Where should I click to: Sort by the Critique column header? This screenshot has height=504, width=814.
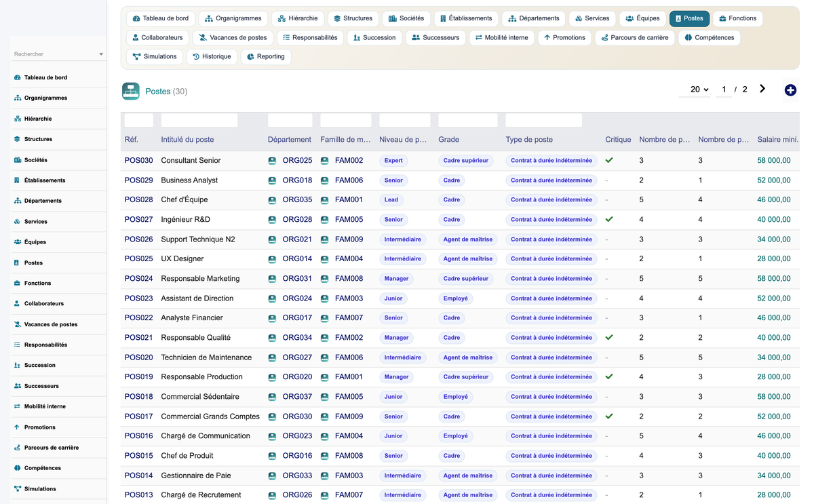(x=618, y=140)
